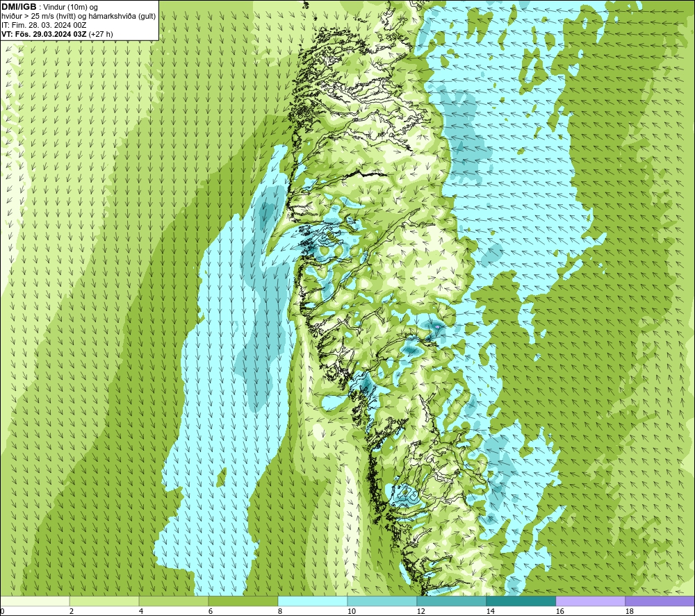This screenshot has height=616, width=695.
Task: Click the legend scale label '2'
Action: (x=72, y=612)
